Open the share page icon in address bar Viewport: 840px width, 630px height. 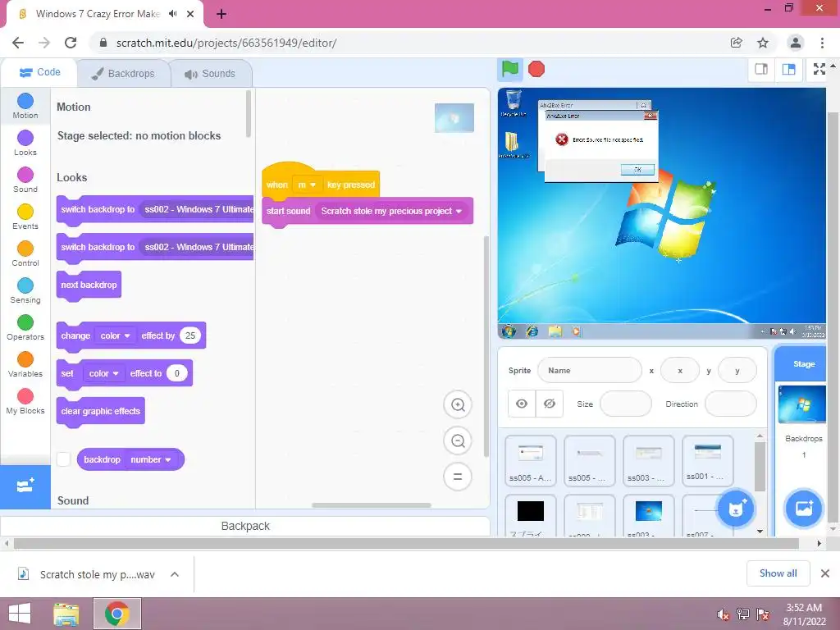736,43
